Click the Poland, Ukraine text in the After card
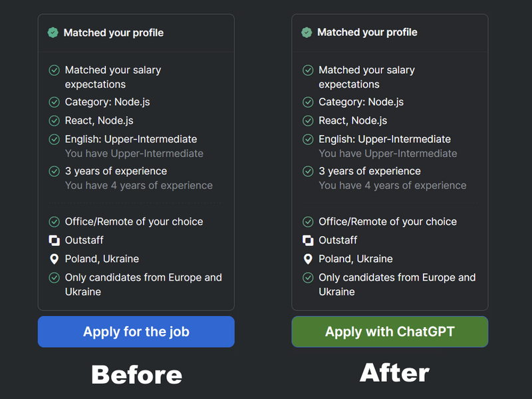Screen dimensions: 532x399 point(355,259)
